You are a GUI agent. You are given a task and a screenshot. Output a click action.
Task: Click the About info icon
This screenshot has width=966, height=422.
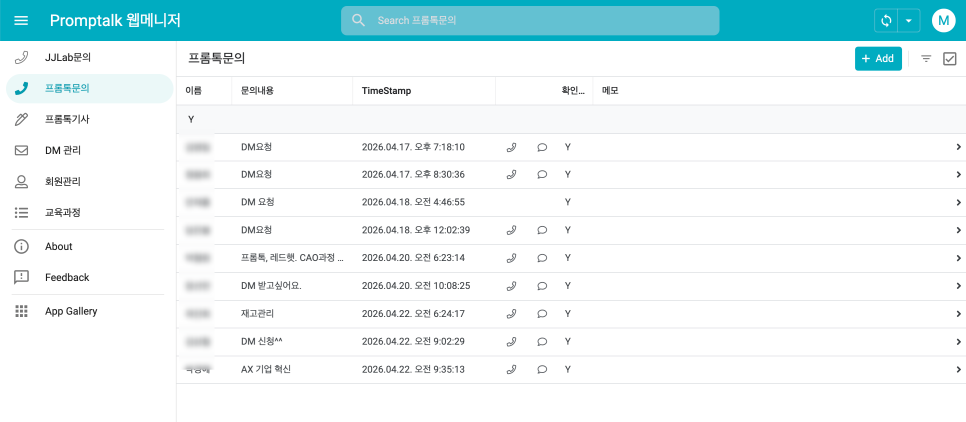coord(21,246)
